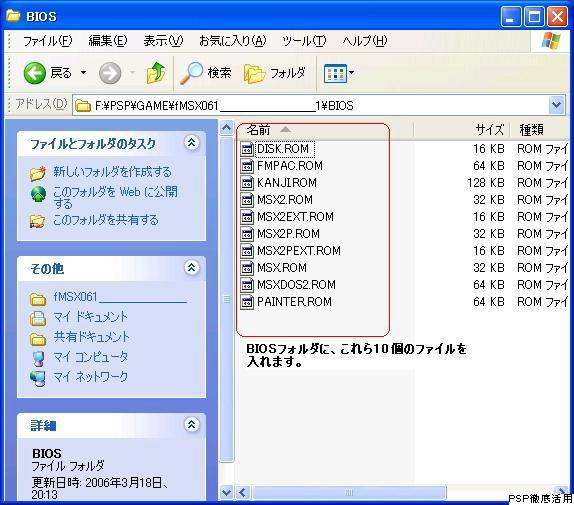Click the Views grid icon
This screenshot has width=574, height=505.
click(x=335, y=73)
